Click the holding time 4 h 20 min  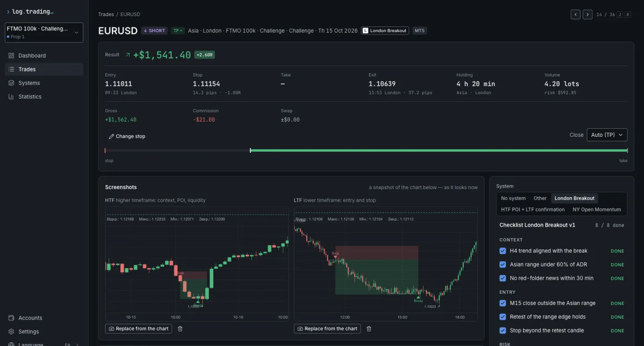pos(476,84)
